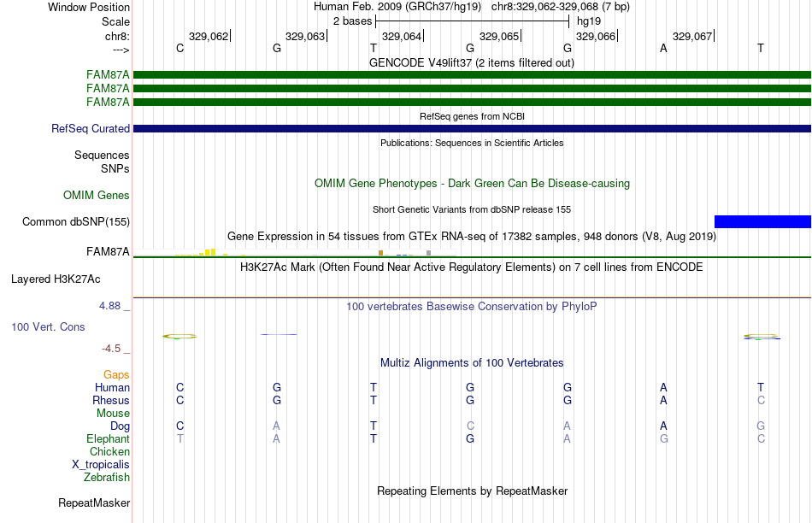Screen dimensions: 812x523
Task: Click the chr8:329,062-329,068 (7 bp) position text
Action: (x=561, y=7)
